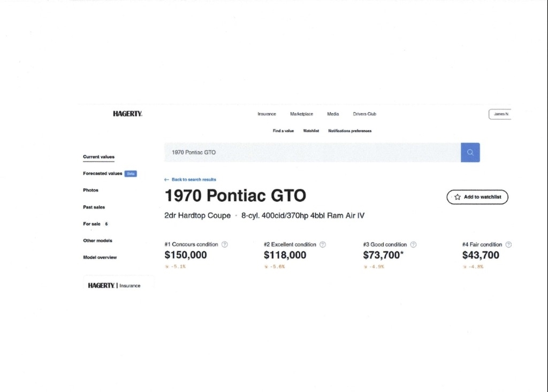Open help icon beside Excellent condition

(x=323, y=244)
